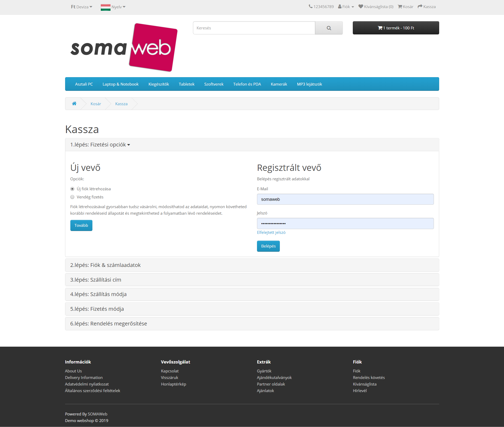Expand the Fiók account dropdown

346,7
